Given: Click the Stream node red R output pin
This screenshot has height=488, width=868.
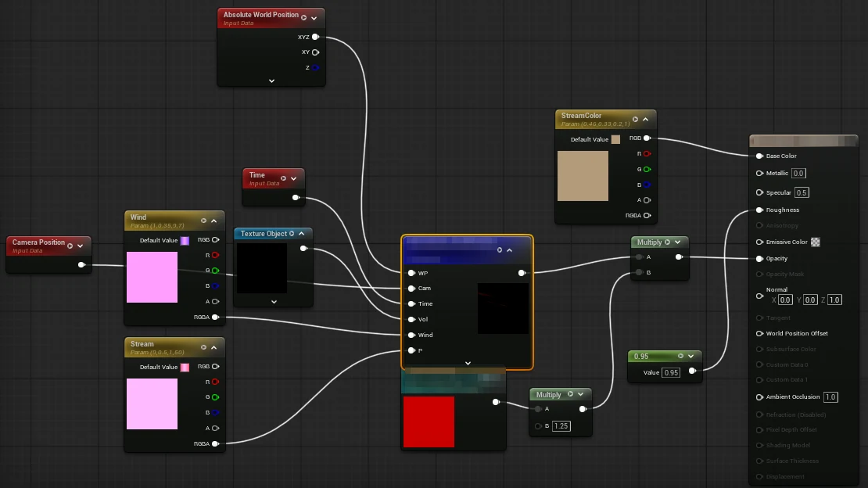Looking at the screenshot, I should tap(215, 382).
